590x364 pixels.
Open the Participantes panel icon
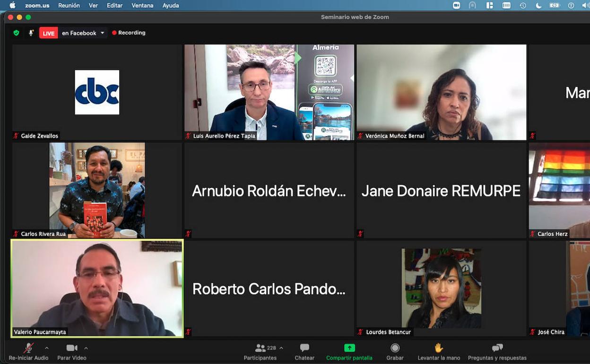tap(260, 348)
